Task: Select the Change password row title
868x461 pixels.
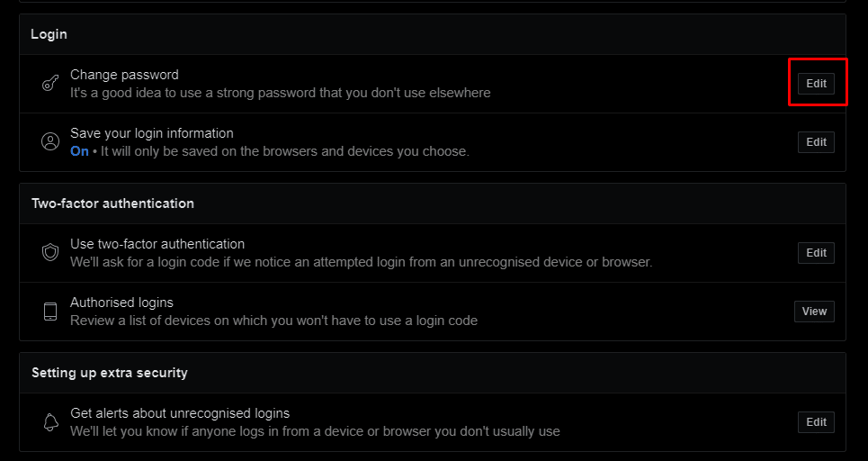Action: [x=124, y=75]
